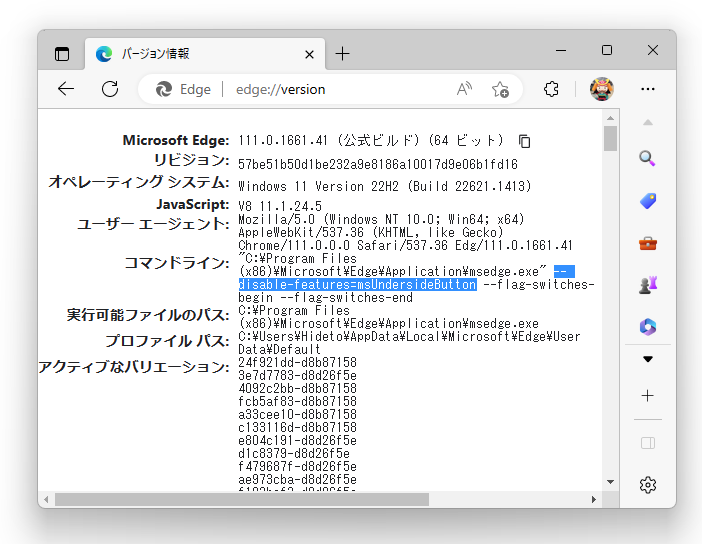Open sidebar settings gear
Screen dimensions: 702x544
[x=648, y=485]
